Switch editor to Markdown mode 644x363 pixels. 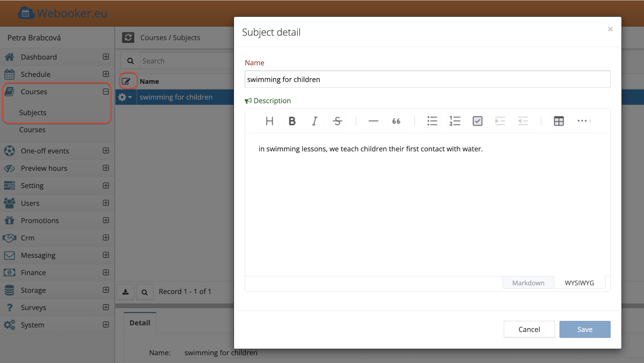pos(528,283)
